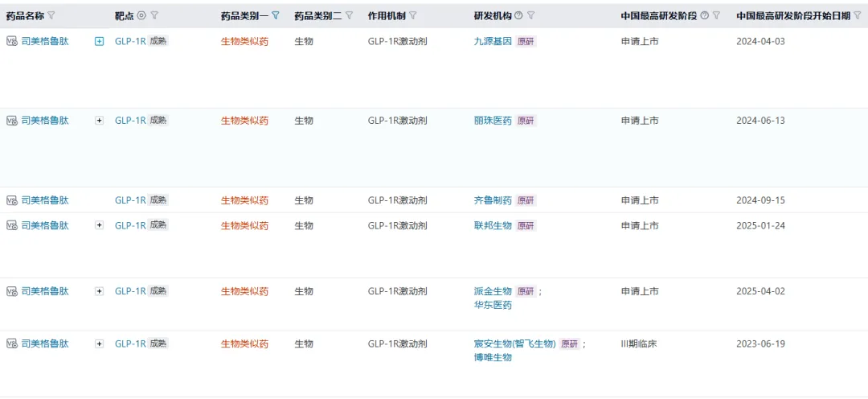Open the GLP-1R target link in 派金生物 row
The width and height of the screenshot is (868, 399).
point(130,291)
